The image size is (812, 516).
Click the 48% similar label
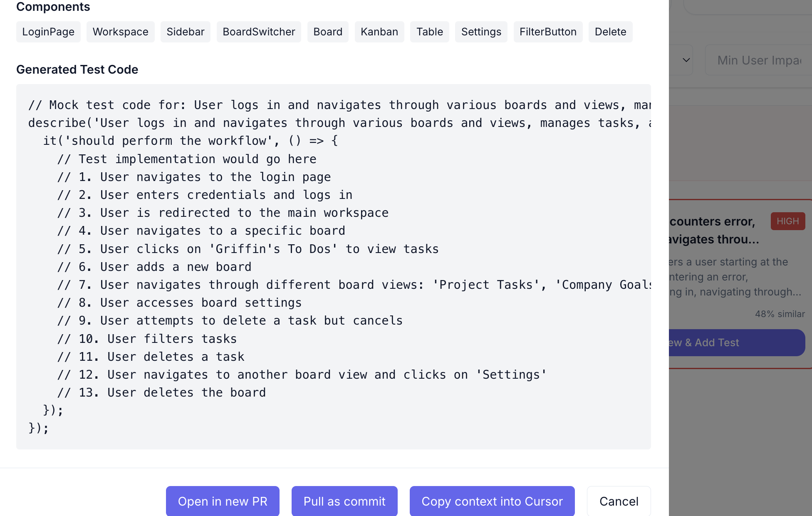780,314
